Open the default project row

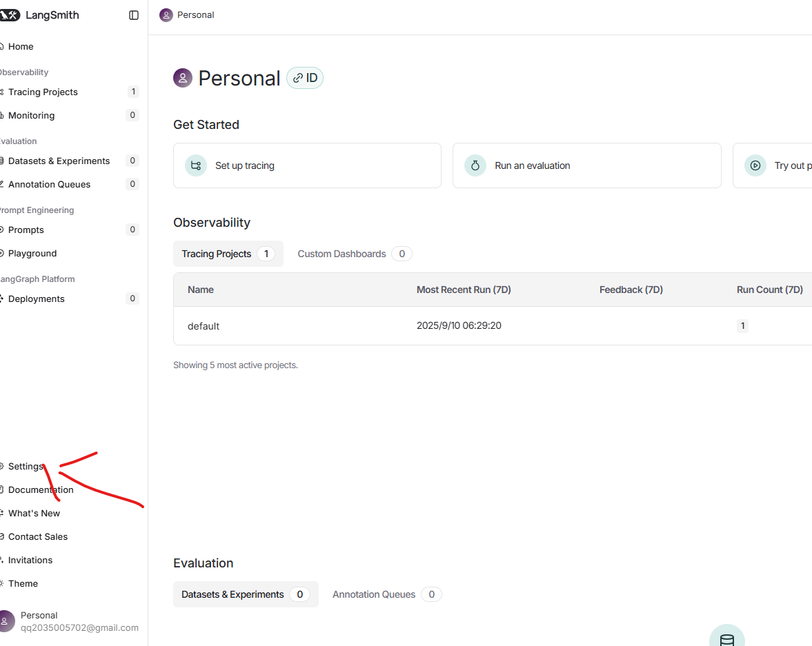(493, 325)
